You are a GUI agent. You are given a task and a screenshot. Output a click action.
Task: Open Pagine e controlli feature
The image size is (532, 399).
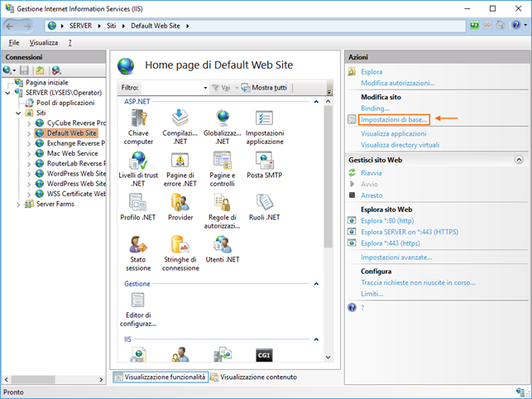click(x=223, y=170)
